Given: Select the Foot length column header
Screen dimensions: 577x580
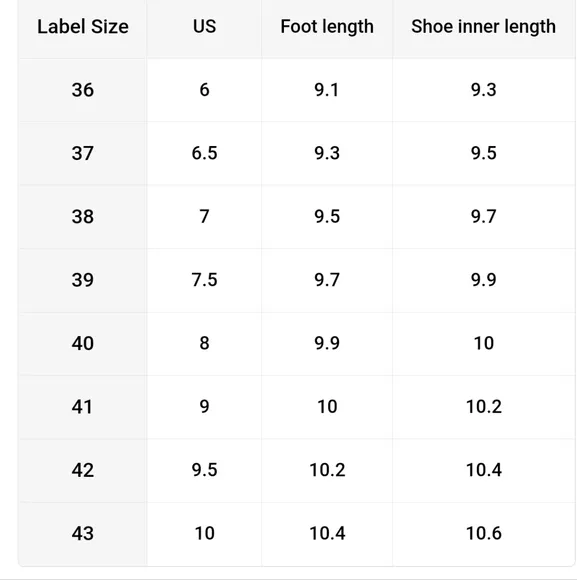Looking at the screenshot, I should [x=327, y=27].
